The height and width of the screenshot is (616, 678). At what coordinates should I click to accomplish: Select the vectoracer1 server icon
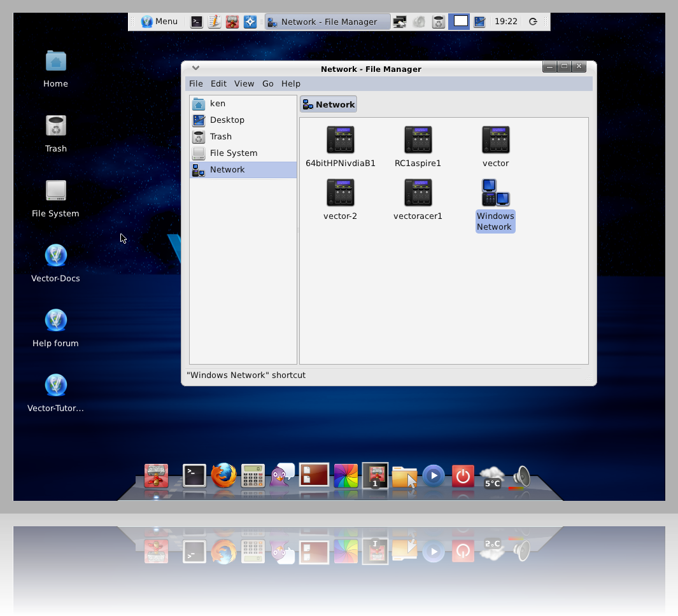pyautogui.click(x=418, y=193)
